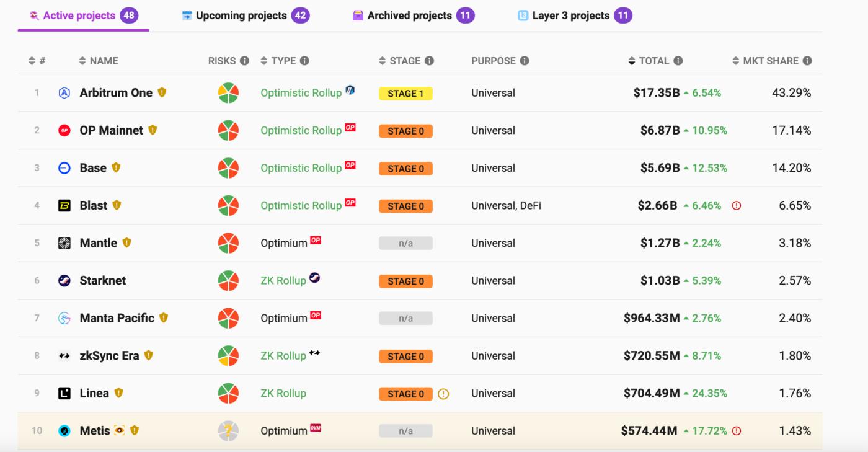Click the Arbitrum One verified shield badge

point(162,92)
